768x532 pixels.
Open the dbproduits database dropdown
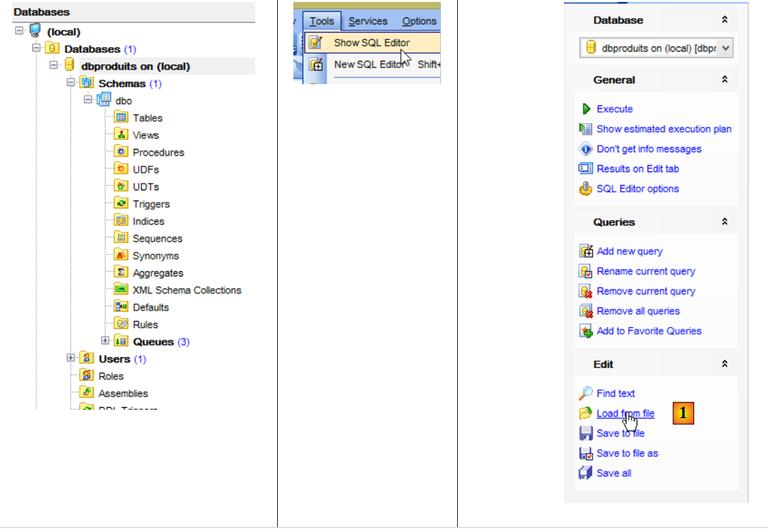(x=725, y=48)
